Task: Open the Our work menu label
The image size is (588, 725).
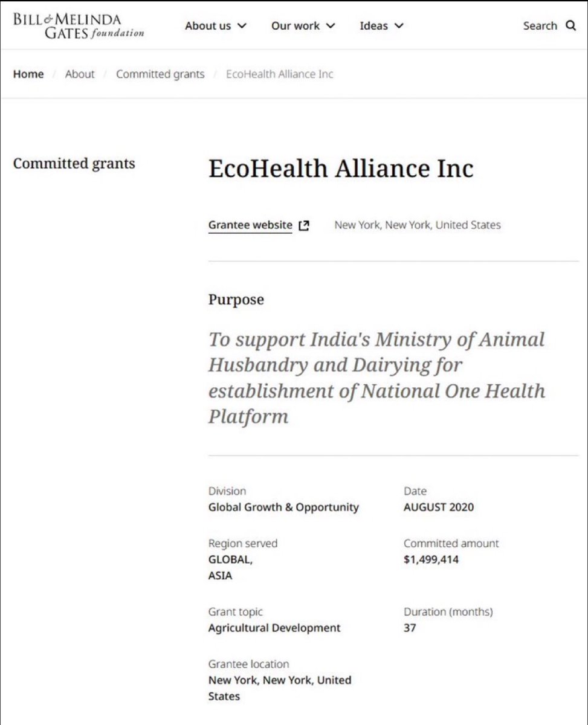Action: click(294, 26)
